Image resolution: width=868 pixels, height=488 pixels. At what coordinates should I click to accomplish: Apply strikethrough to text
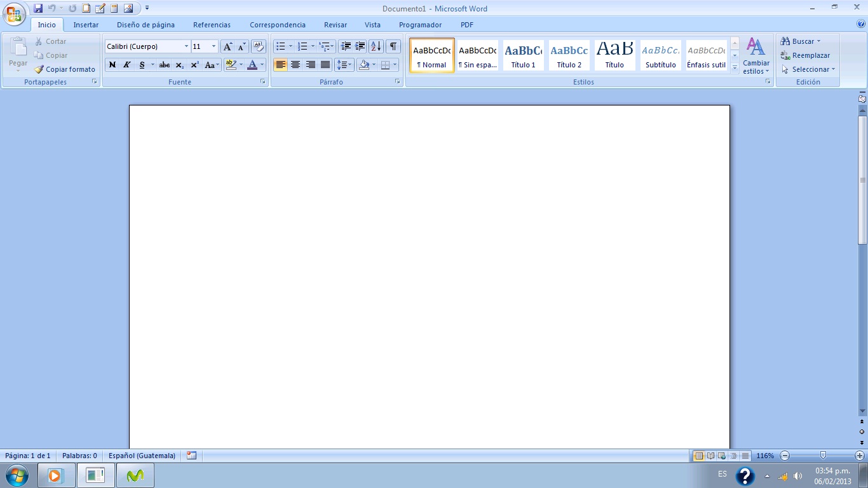(164, 65)
